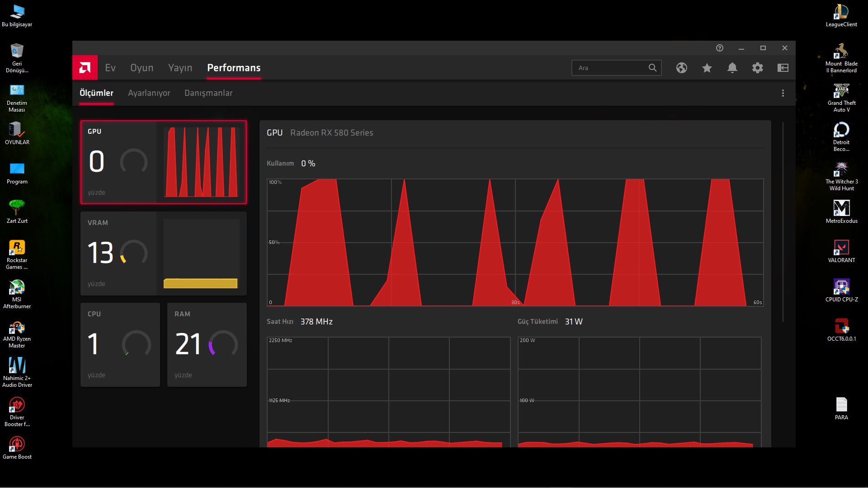Switch to the Ev tab

110,68
